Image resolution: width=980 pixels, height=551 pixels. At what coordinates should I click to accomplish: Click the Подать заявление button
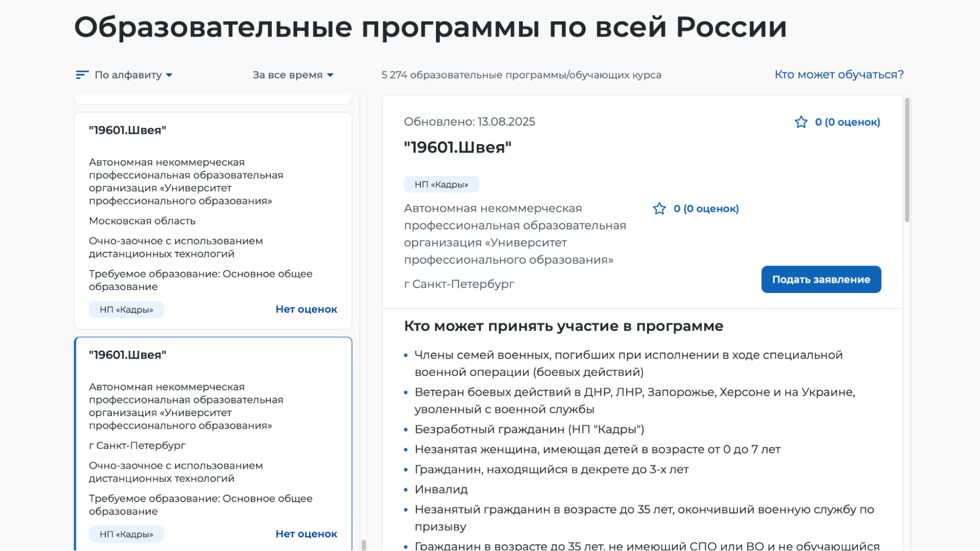tap(821, 279)
